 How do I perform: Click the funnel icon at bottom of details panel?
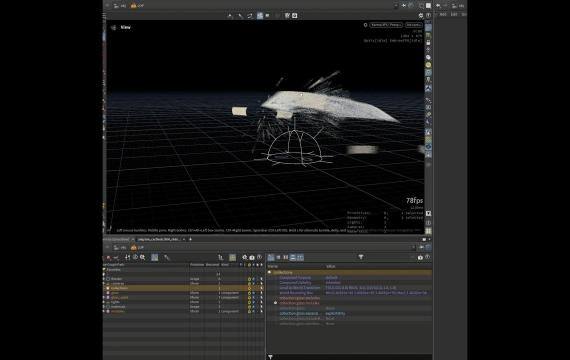[x=270, y=357]
